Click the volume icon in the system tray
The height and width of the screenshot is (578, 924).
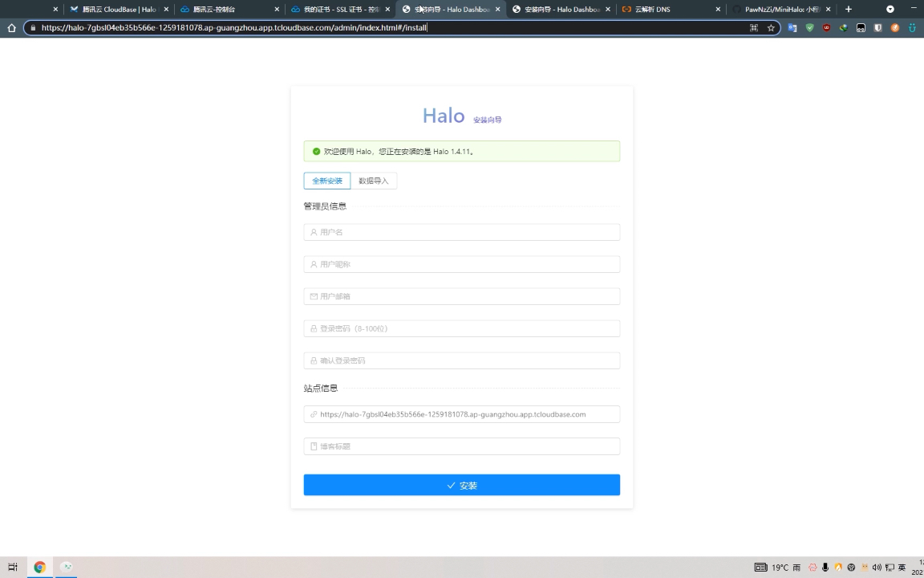878,568
